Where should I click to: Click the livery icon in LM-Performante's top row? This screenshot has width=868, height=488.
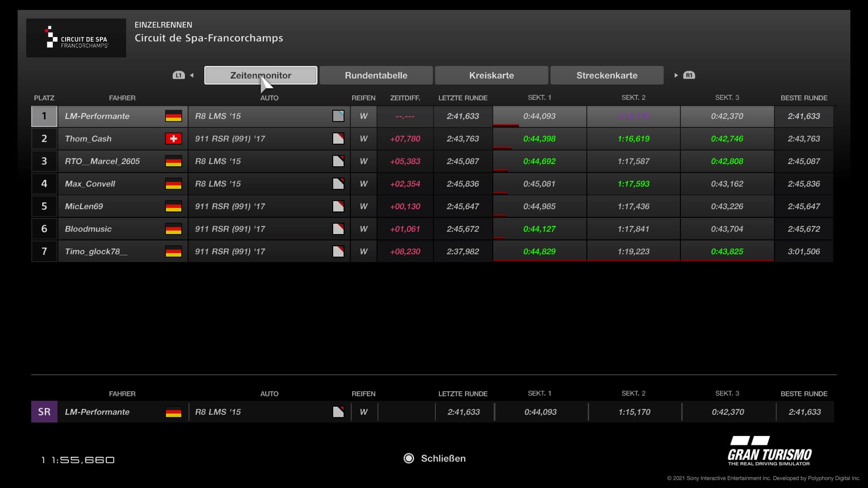tap(338, 116)
